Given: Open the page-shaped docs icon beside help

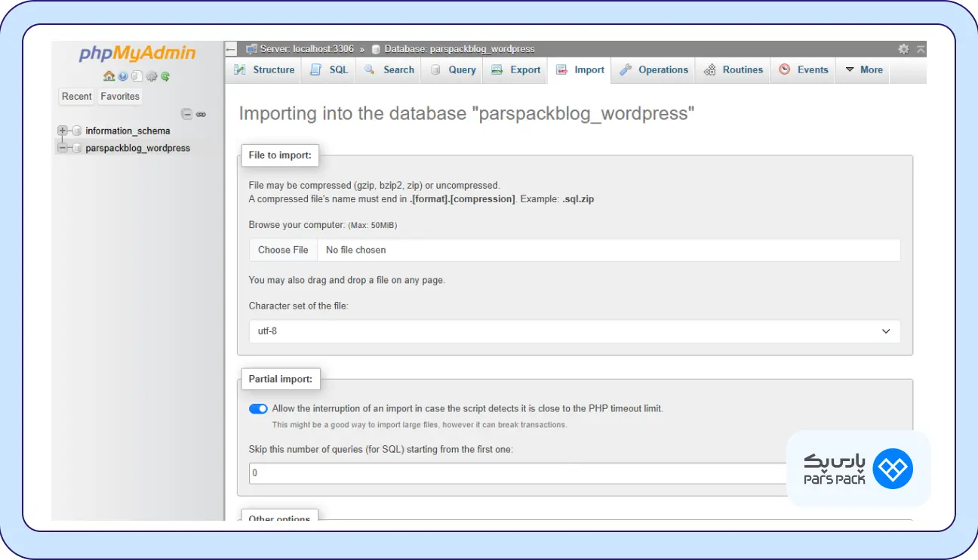Looking at the screenshot, I should (137, 76).
